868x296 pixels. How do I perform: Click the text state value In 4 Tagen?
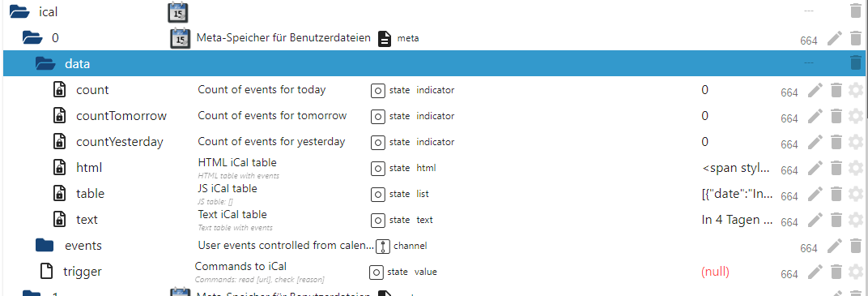click(738, 220)
